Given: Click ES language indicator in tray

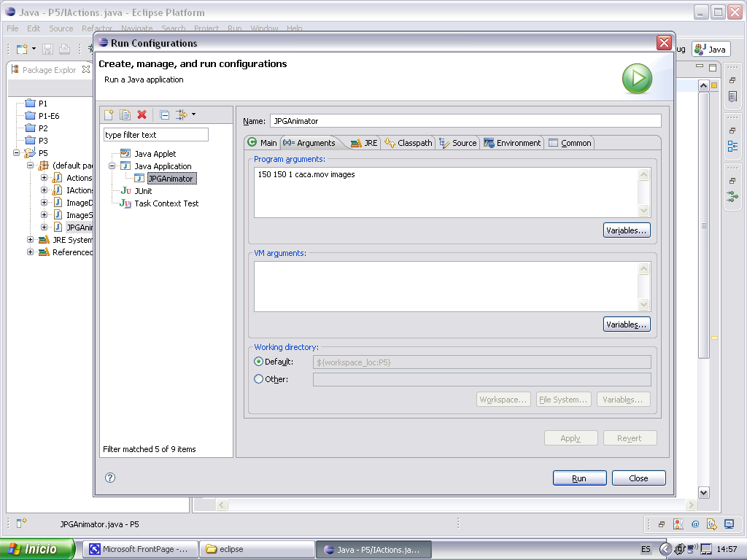Looking at the screenshot, I should [646, 549].
